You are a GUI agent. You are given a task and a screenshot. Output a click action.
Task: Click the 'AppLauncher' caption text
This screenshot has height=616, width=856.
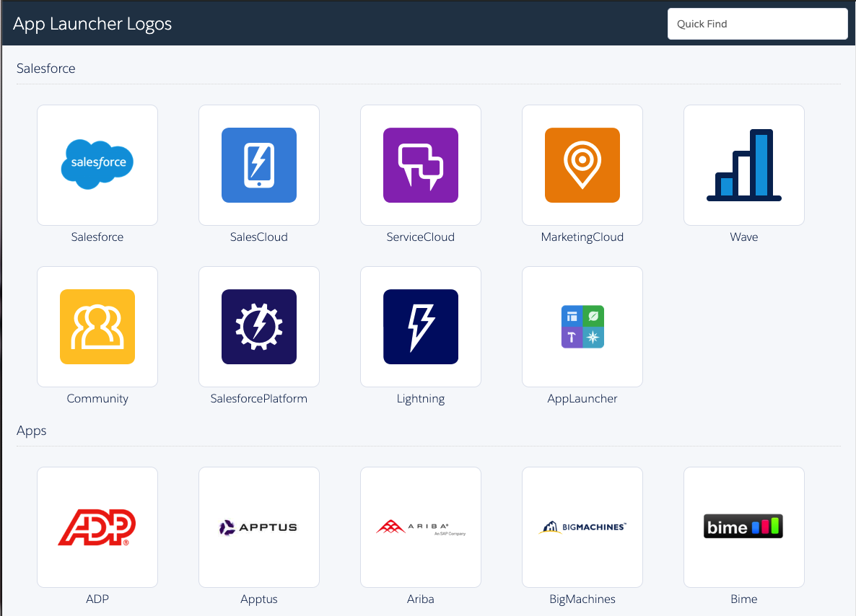pos(582,399)
